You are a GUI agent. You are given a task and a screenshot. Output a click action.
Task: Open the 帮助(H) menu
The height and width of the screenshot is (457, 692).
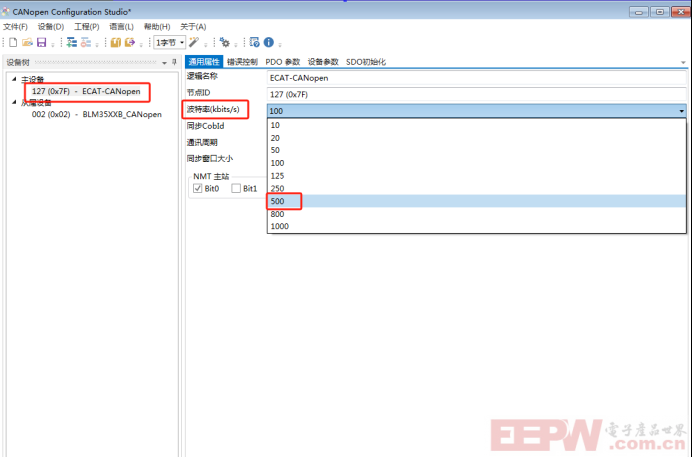tap(157, 27)
